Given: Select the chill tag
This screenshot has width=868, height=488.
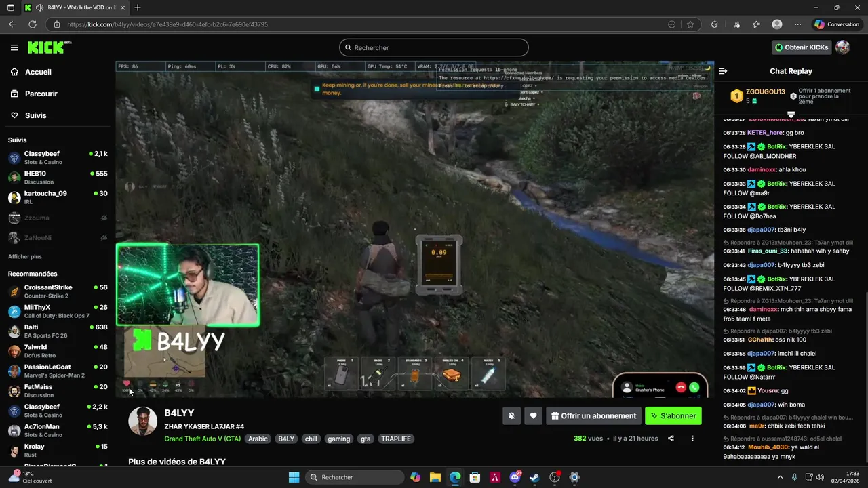Looking at the screenshot, I should [x=311, y=439].
